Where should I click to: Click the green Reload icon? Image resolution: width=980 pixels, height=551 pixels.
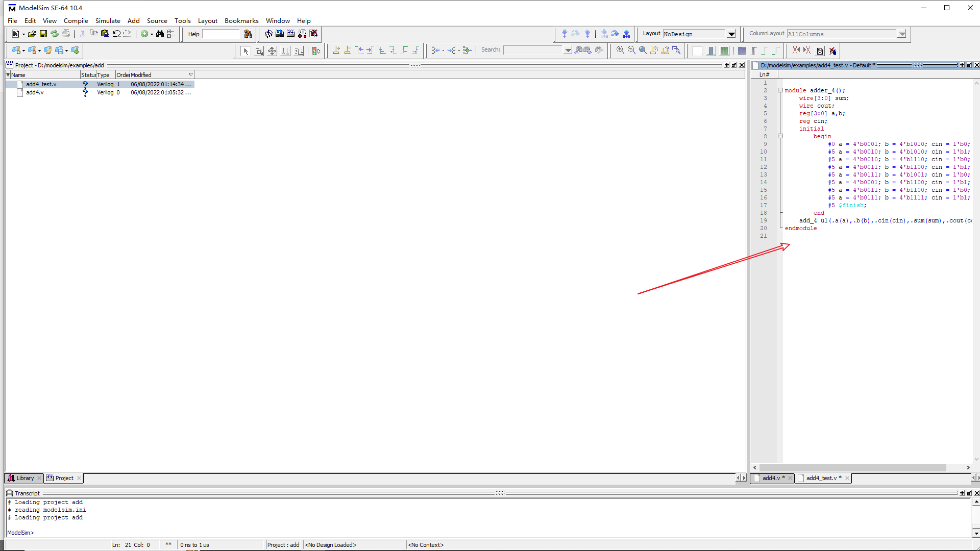55,34
